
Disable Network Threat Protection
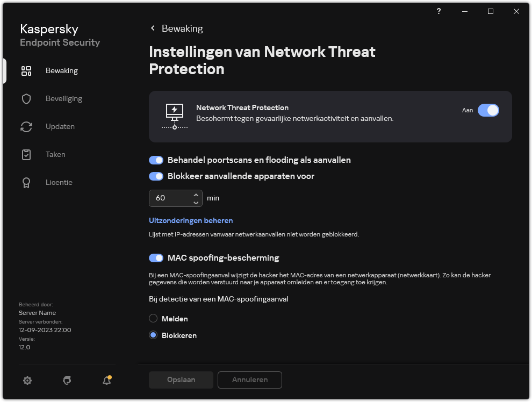coord(488,110)
